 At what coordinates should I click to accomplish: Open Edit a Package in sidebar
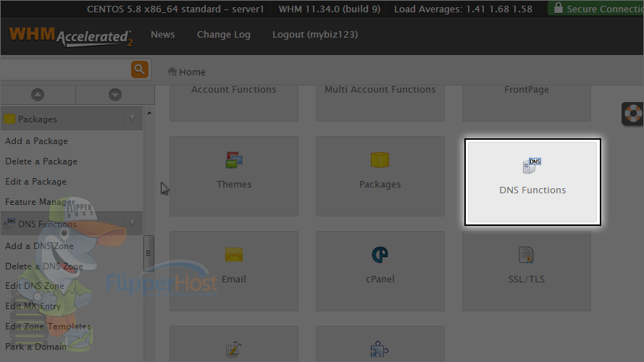(35, 182)
